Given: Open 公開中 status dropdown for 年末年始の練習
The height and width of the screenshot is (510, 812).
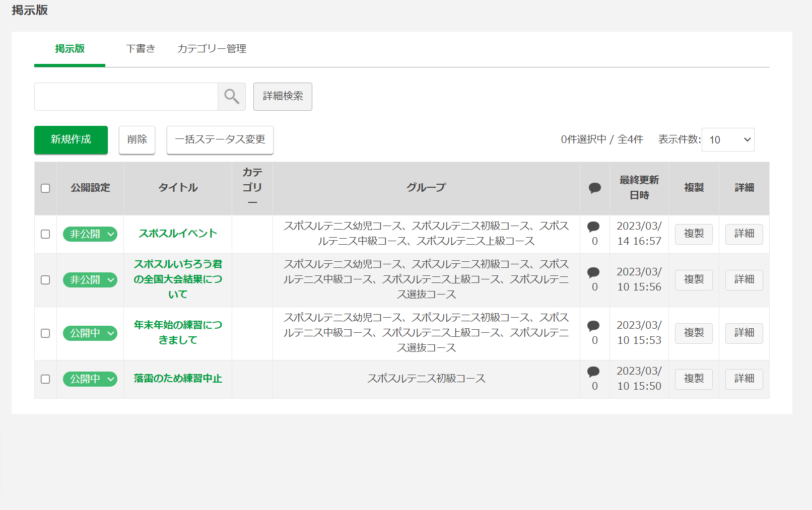Looking at the screenshot, I should [x=90, y=333].
